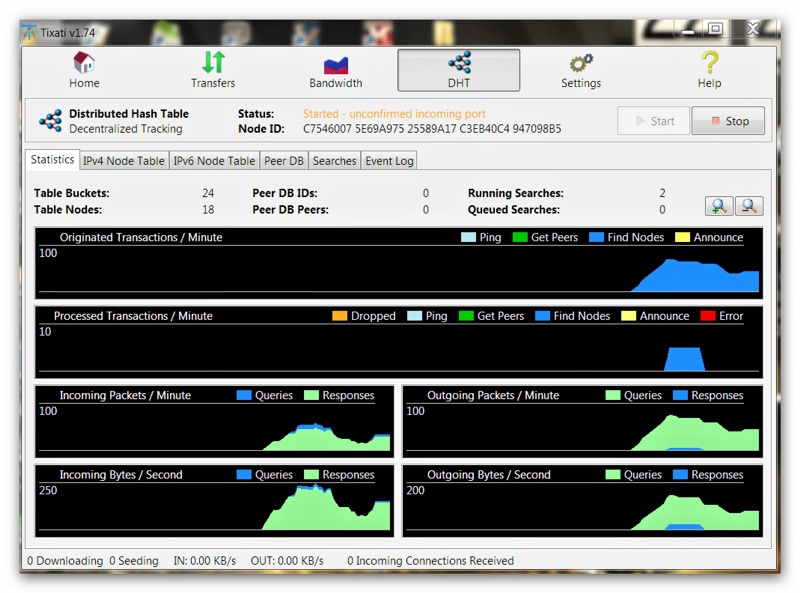Click the Processed Transactions / Minute graph title
This screenshot has width=800, height=593.
[133, 316]
